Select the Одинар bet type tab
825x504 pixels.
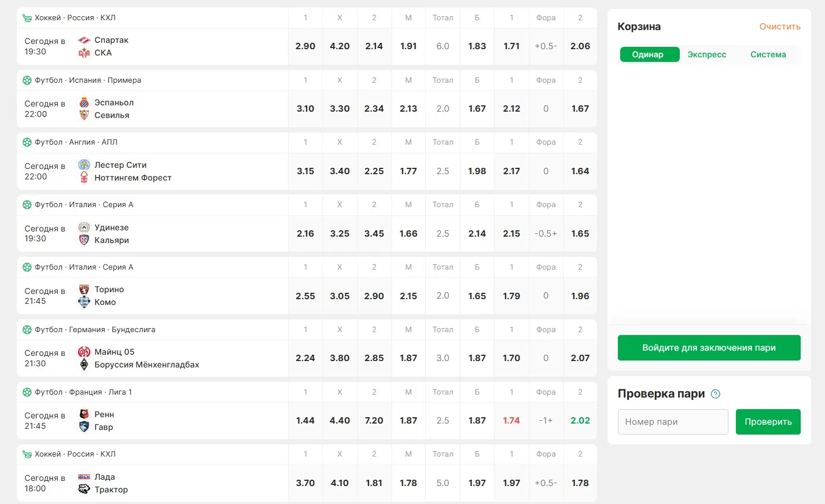tap(648, 54)
